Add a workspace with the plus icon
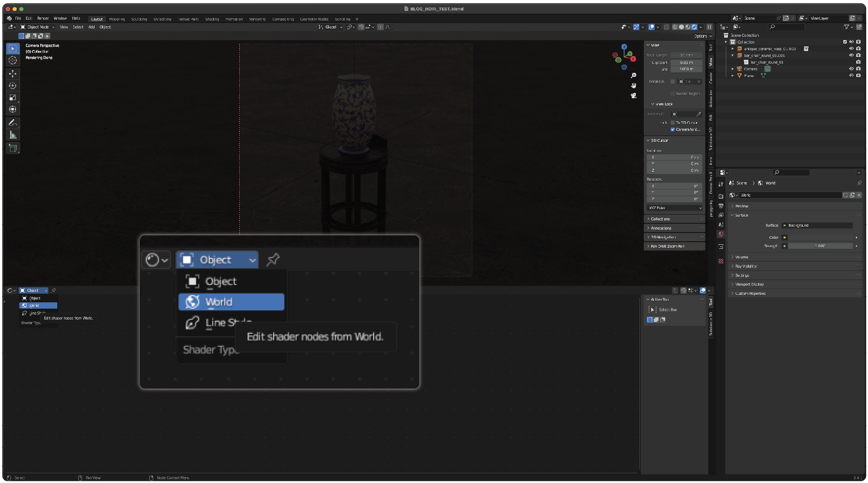 coord(357,19)
